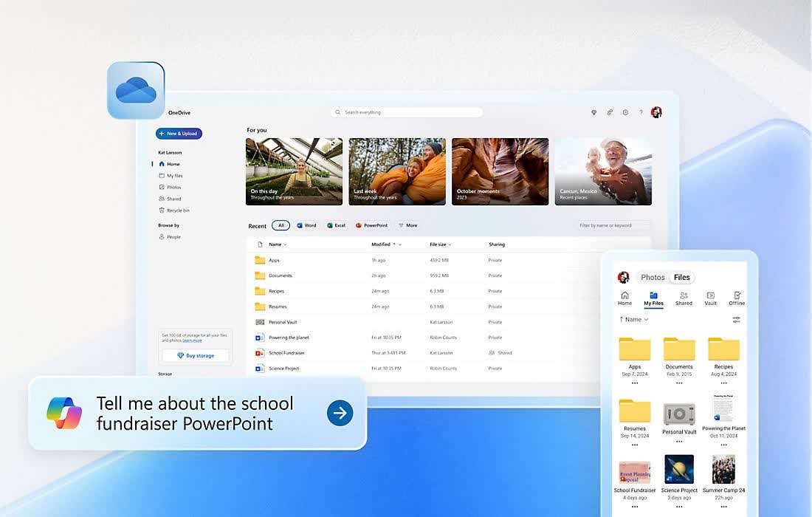The image size is (812, 517).
Task: Follow the Learn more storage link
Action: [192, 340]
